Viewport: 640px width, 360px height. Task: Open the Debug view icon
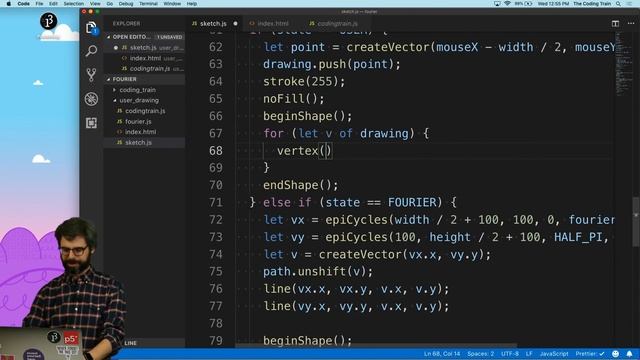click(91, 99)
